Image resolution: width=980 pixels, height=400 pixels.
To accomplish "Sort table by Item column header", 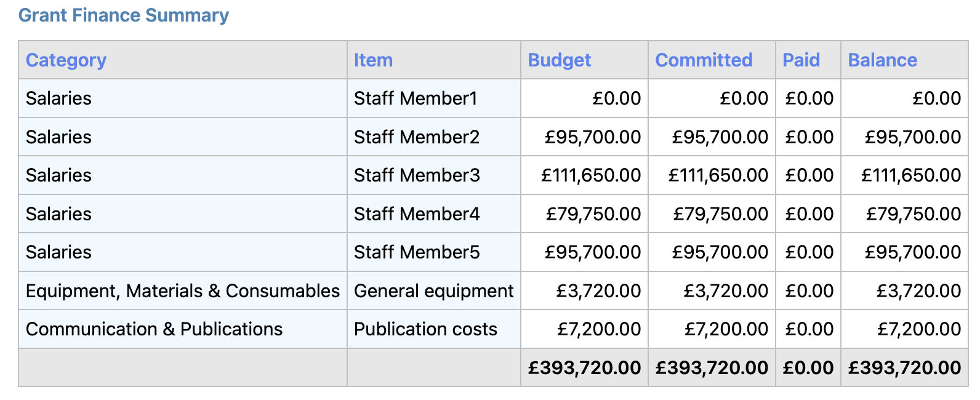I will click(373, 60).
